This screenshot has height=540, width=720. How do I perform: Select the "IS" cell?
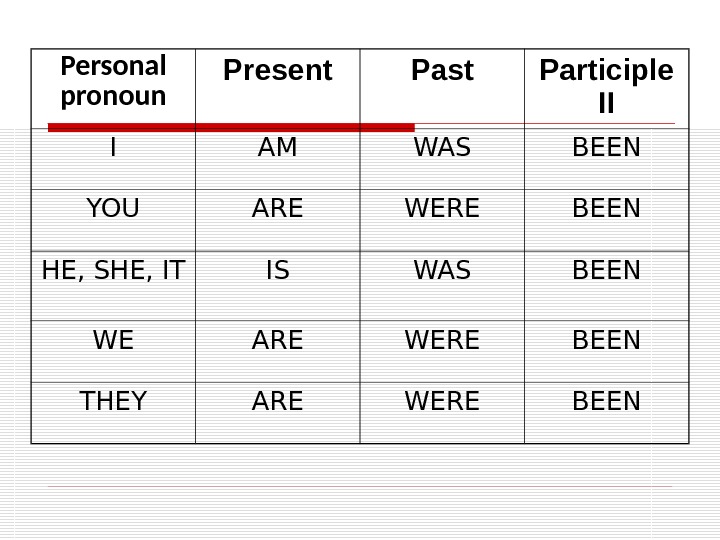(x=277, y=270)
